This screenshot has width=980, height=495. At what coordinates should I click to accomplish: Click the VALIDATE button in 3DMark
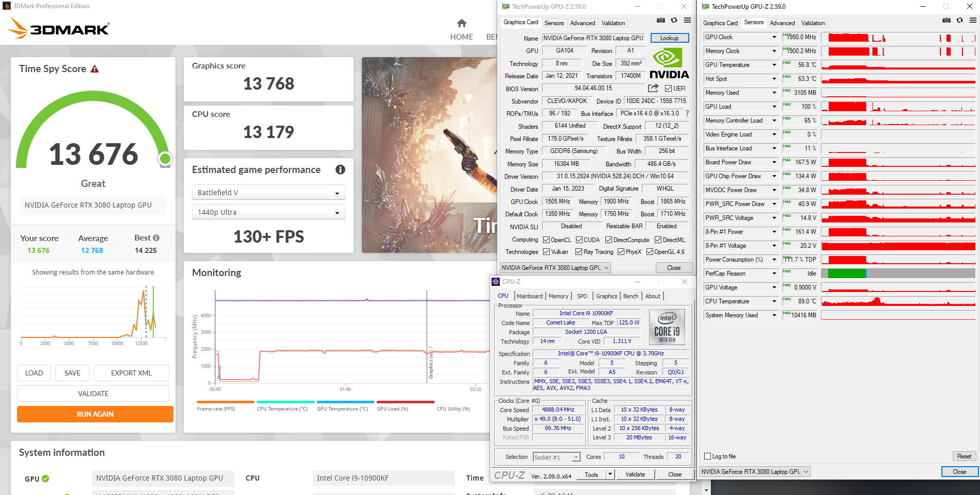(93, 394)
